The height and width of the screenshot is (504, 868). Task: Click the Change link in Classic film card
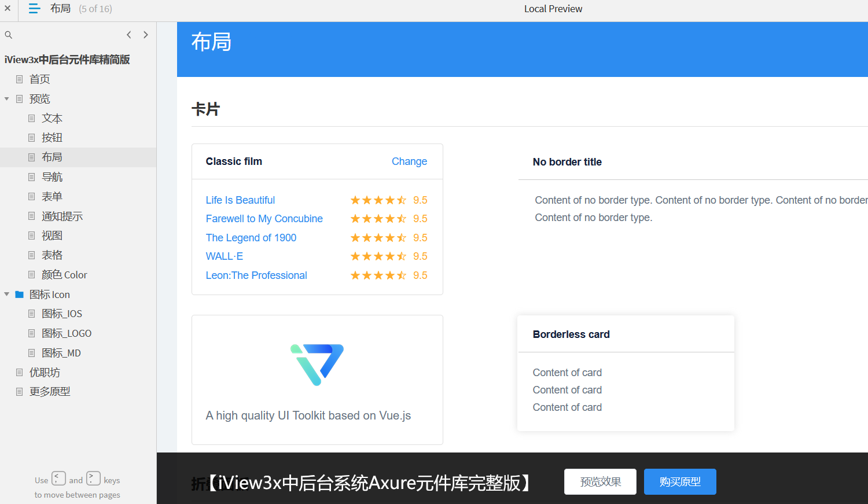click(x=409, y=161)
